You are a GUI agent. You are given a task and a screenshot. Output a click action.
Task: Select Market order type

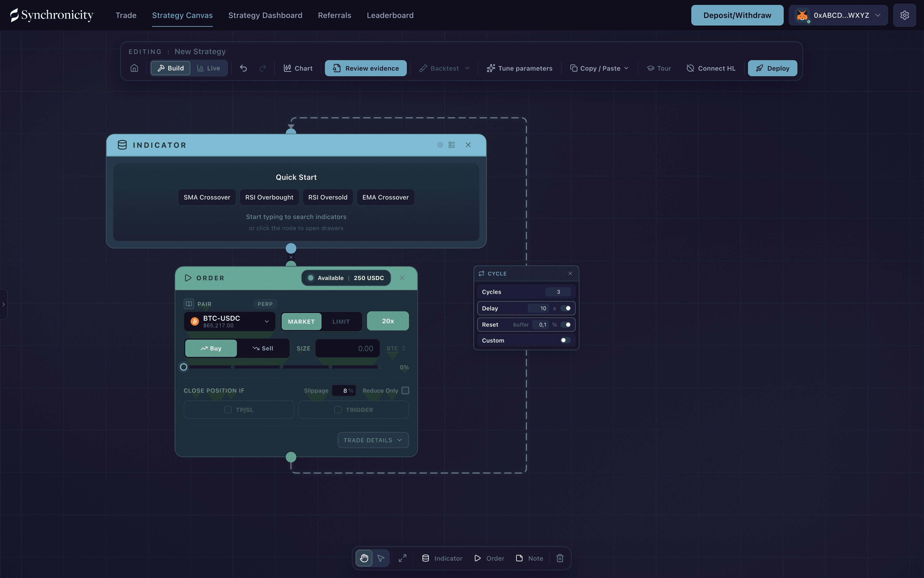[x=301, y=322]
